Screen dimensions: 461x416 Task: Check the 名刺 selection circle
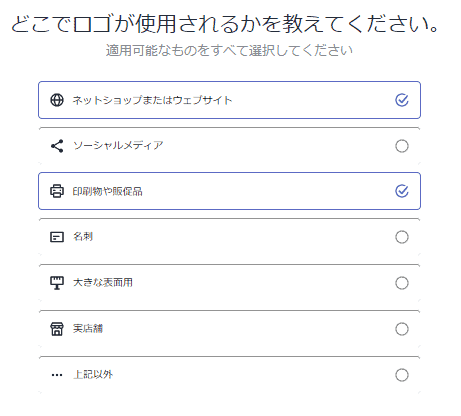tap(402, 237)
